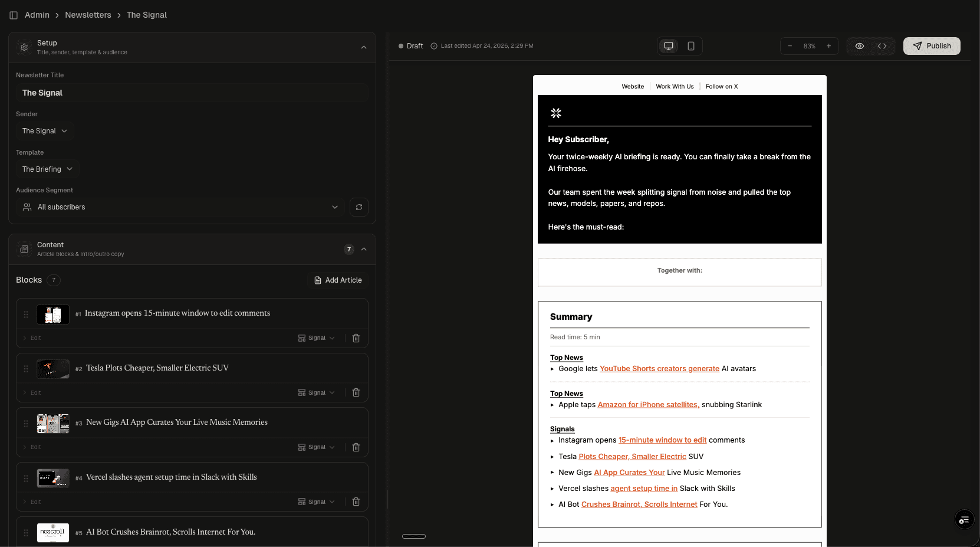This screenshot has width=980, height=547.
Task: Add a new article block
Action: point(338,280)
